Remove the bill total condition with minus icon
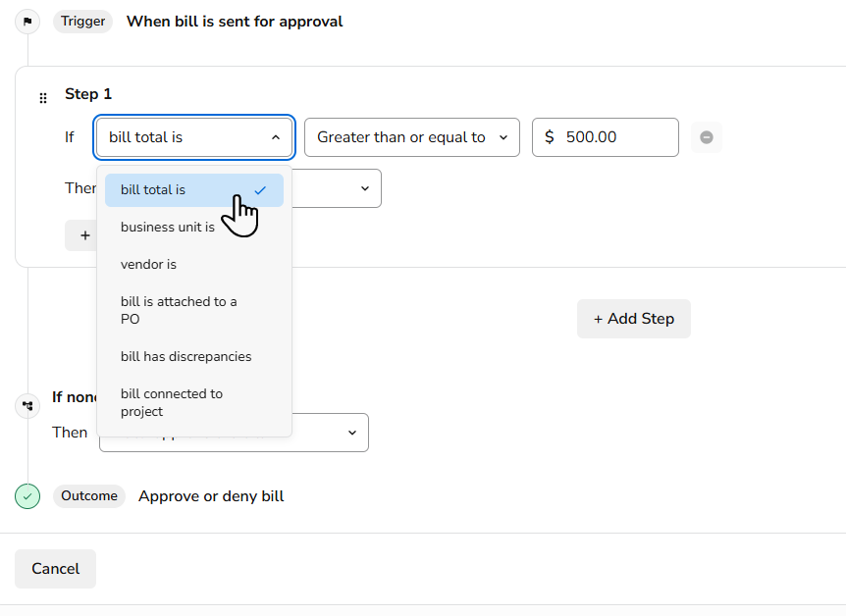This screenshot has height=616, width=846. [x=707, y=137]
